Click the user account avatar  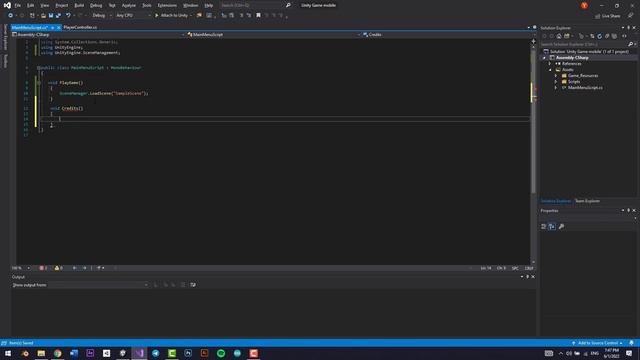click(x=584, y=5)
